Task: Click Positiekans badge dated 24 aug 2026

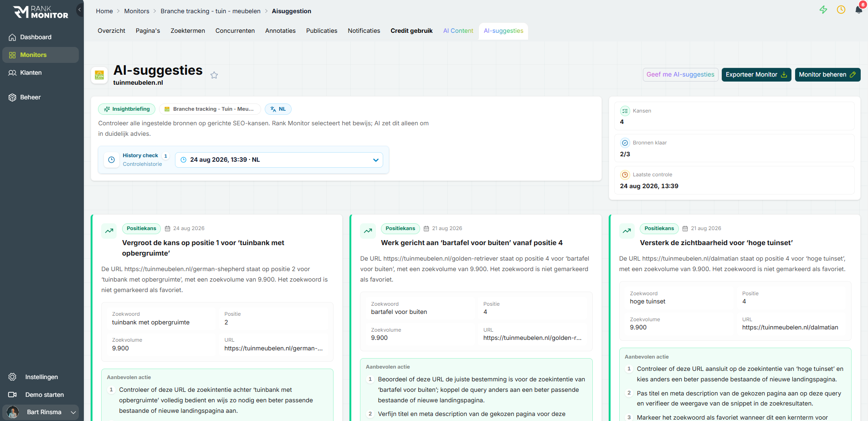Action: [x=141, y=228]
